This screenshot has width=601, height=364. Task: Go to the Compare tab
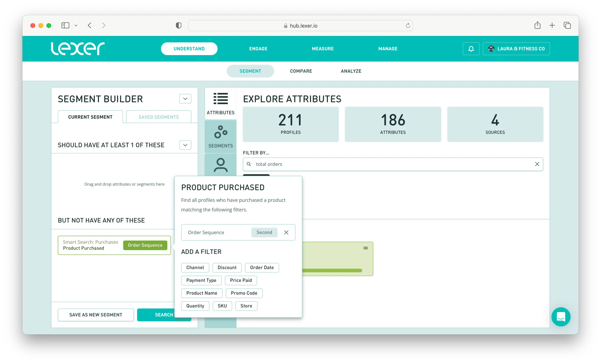pyautogui.click(x=301, y=71)
